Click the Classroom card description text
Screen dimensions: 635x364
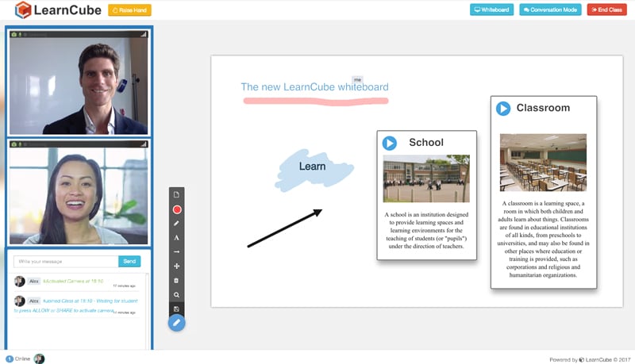(x=543, y=239)
